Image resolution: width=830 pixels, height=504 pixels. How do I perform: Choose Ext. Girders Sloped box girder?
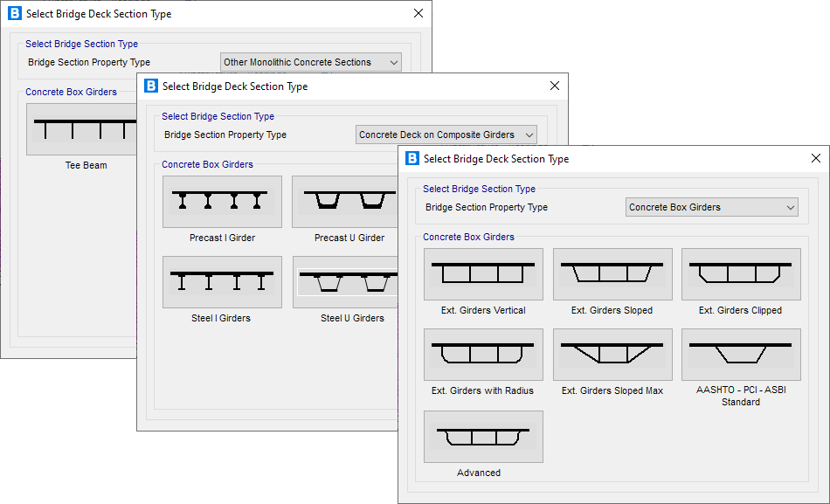(x=612, y=274)
